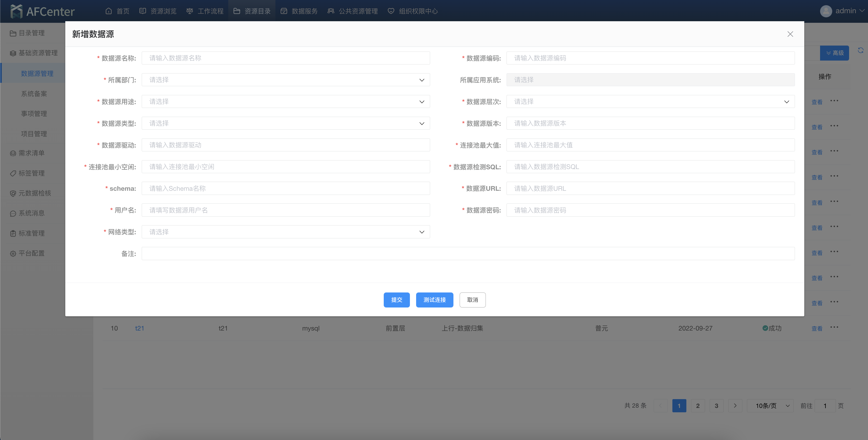Select 数据源管理 in the sidebar
The width and height of the screenshot is (868, 440).
pos(37,74)
